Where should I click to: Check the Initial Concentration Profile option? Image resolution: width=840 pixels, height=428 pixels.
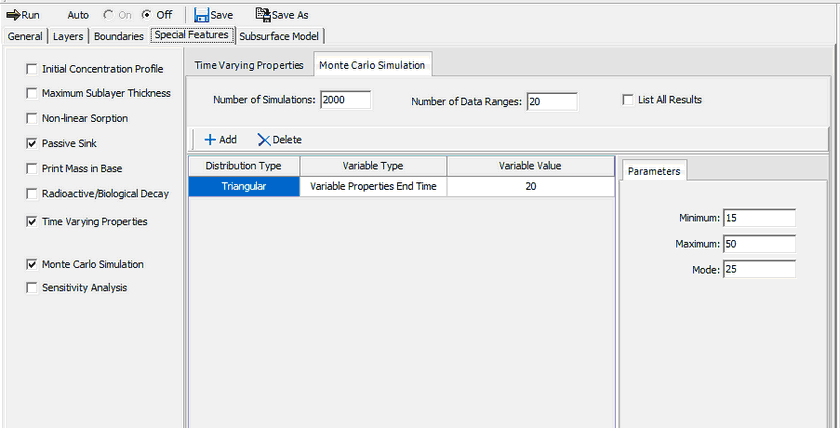click(32, 69)
